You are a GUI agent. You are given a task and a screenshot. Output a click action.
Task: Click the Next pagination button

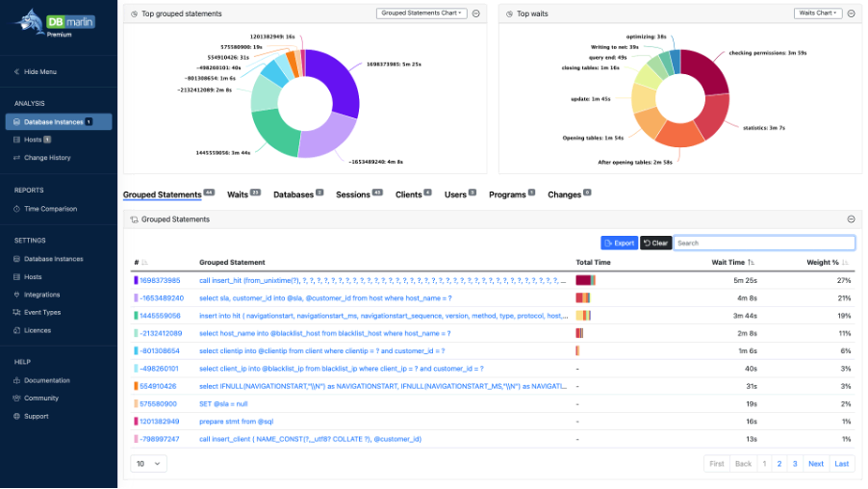click(815, 463)
